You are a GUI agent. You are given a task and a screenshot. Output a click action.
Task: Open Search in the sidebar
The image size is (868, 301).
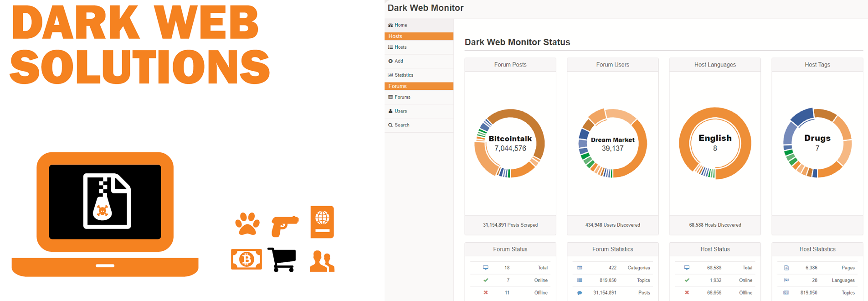402,125
